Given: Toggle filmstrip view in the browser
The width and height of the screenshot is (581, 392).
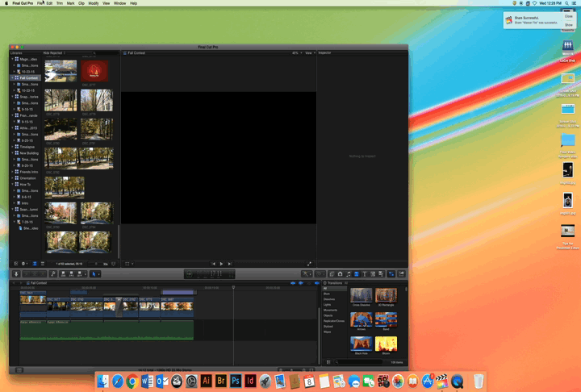Looking at the screenshot, I should click(x=35, y=264).
